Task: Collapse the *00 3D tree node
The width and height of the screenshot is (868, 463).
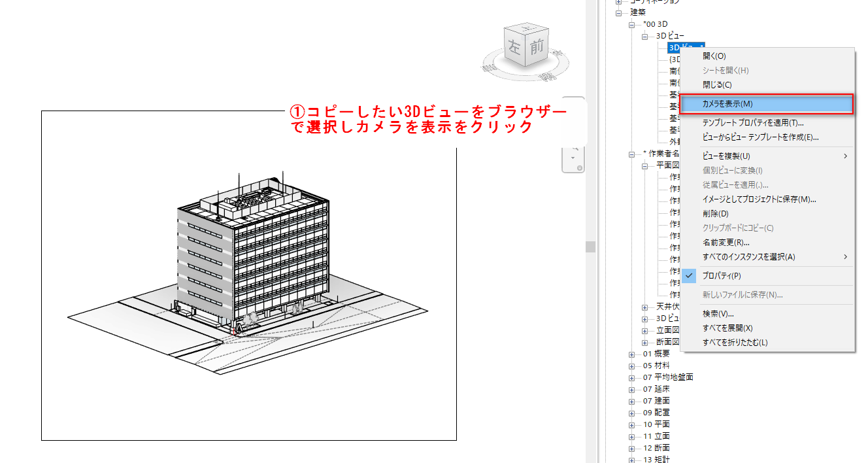Action: pyautogui.click(x=631, y=24)
